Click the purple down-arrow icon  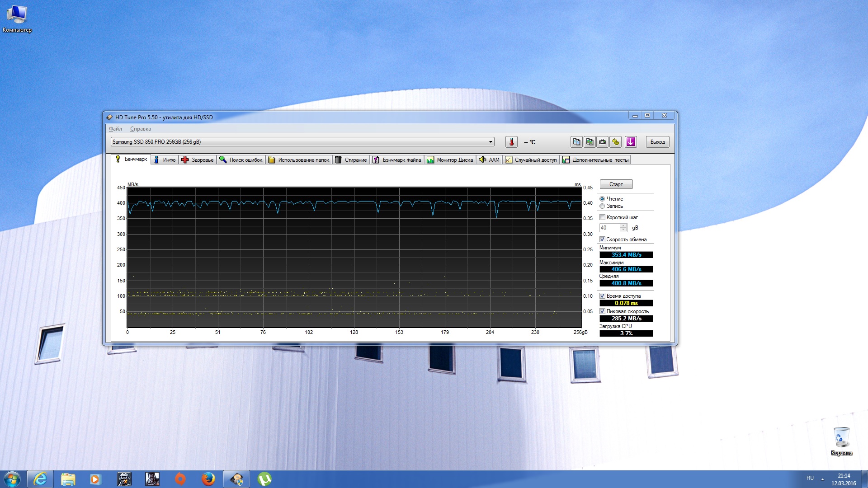click(631, 142)
